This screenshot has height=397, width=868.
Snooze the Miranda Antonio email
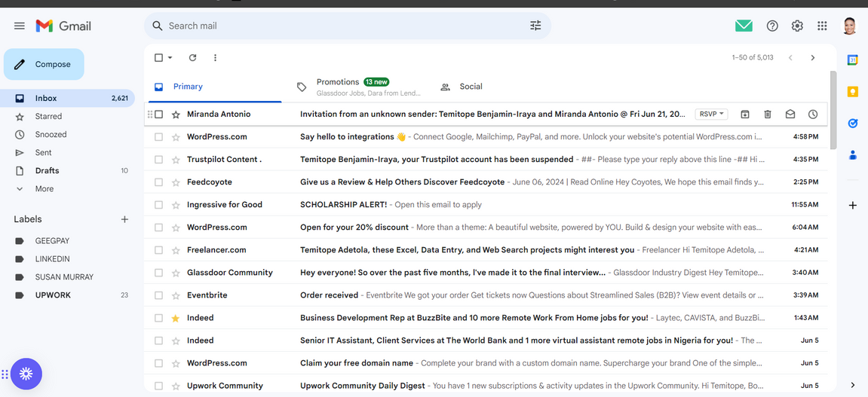coord(813,114)
